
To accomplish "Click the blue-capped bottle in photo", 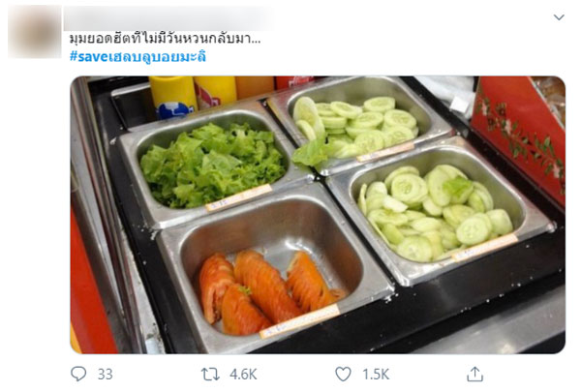I will 173,110.
